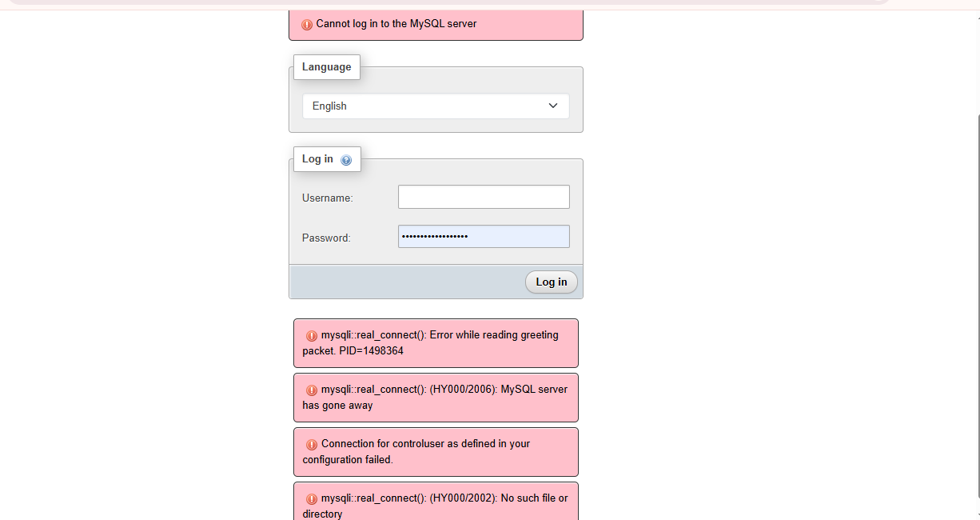Focus the Username input field
This screenshot has height=520, width=980.
click(484, 197)
